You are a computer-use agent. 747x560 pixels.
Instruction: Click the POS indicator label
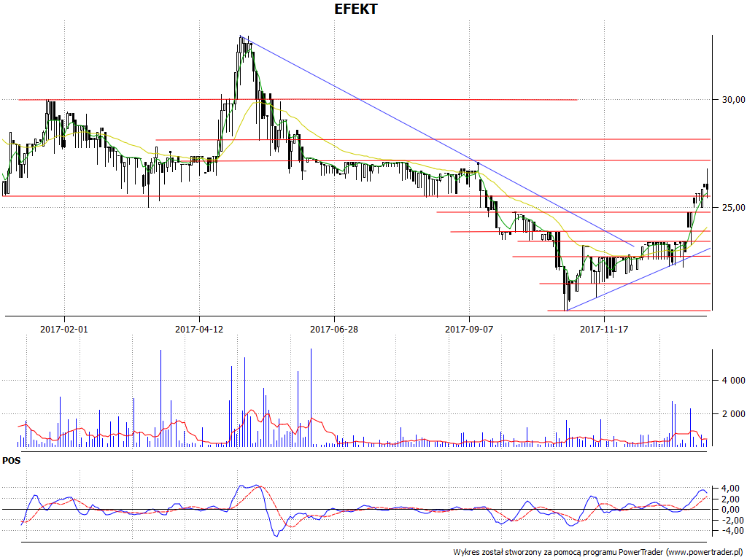point(12,461)
